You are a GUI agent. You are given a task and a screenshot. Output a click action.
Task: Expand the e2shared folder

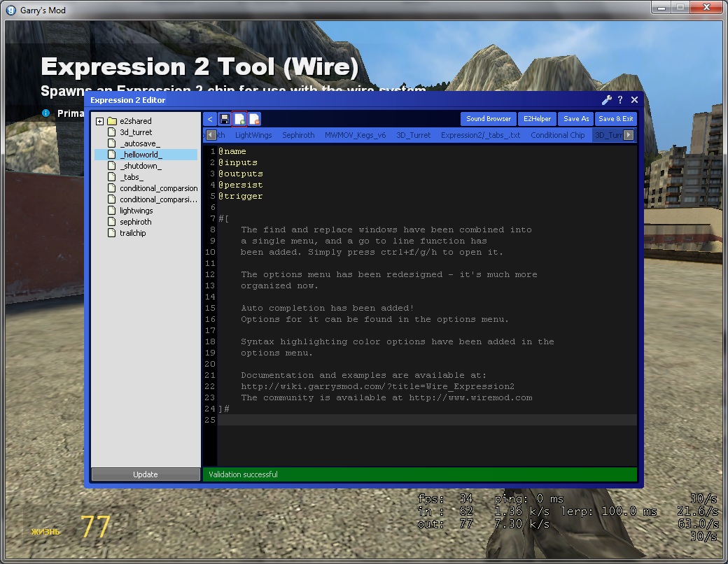coord(99,121)
